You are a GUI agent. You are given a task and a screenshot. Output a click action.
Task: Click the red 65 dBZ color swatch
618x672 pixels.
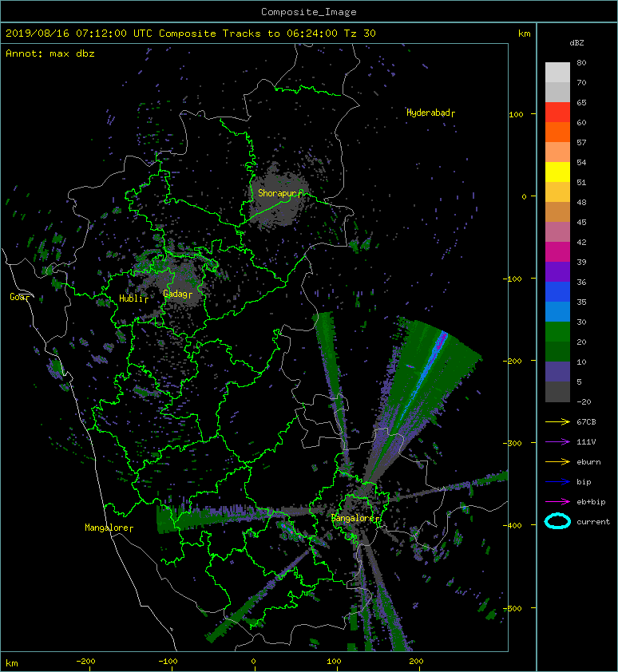click(x=557, y=112)
